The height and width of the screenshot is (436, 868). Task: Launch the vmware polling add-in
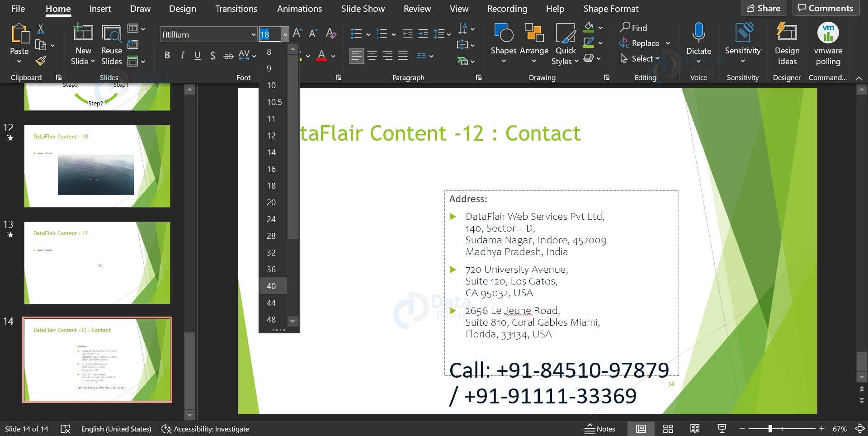point(828,43)
